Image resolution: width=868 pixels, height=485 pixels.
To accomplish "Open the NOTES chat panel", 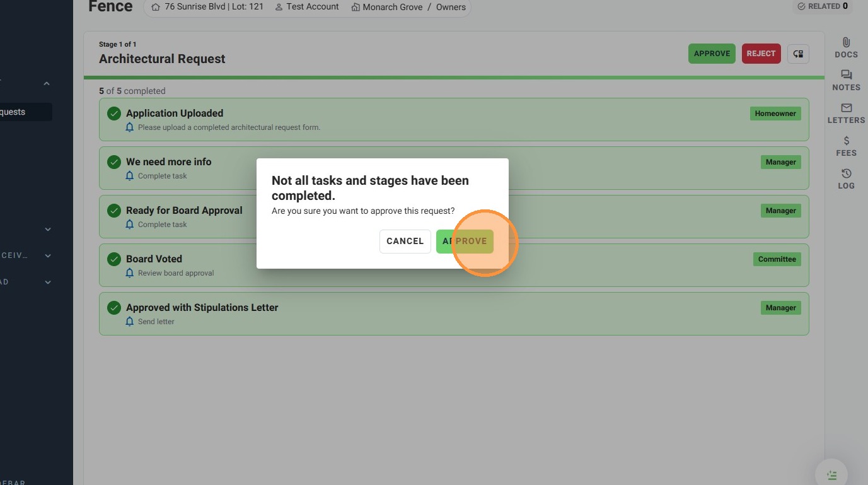I will [x=846, y=80].
